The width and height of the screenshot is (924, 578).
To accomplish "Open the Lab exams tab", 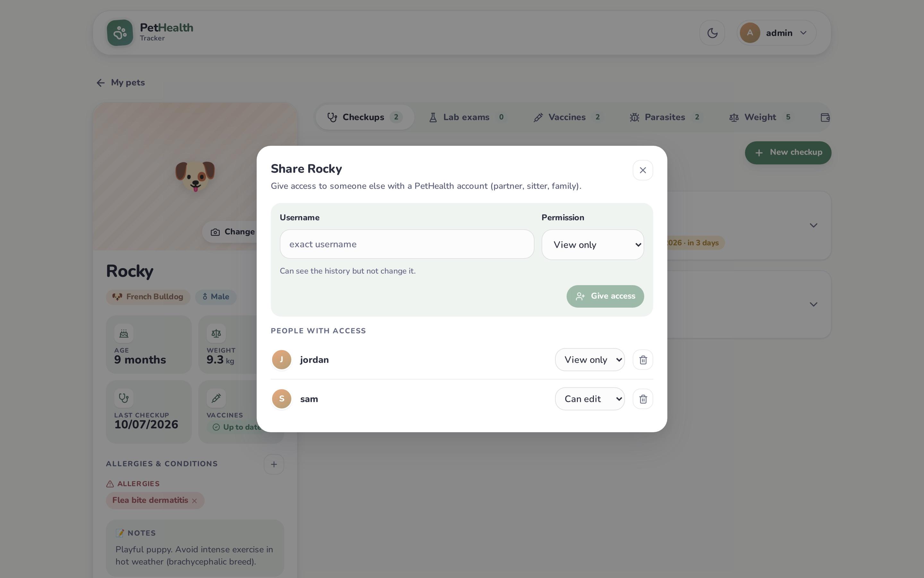I will tap(467, 117).
